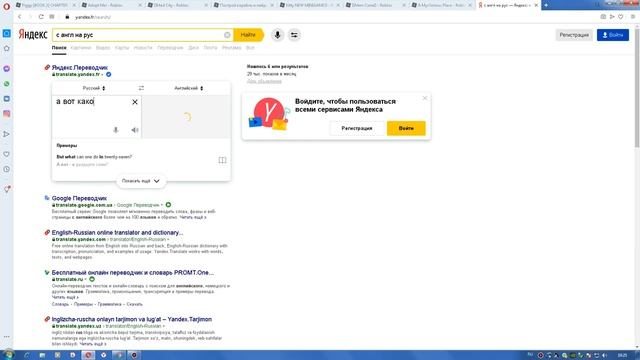
Task: Open English-Russian online translator and dictionary link
Action: (117, 232)
